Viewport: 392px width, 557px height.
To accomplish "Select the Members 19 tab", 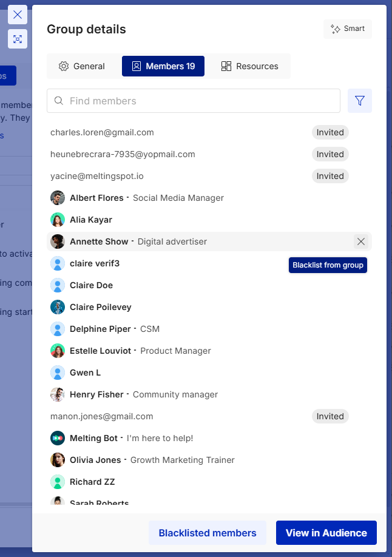I will [x=163, y=66].
